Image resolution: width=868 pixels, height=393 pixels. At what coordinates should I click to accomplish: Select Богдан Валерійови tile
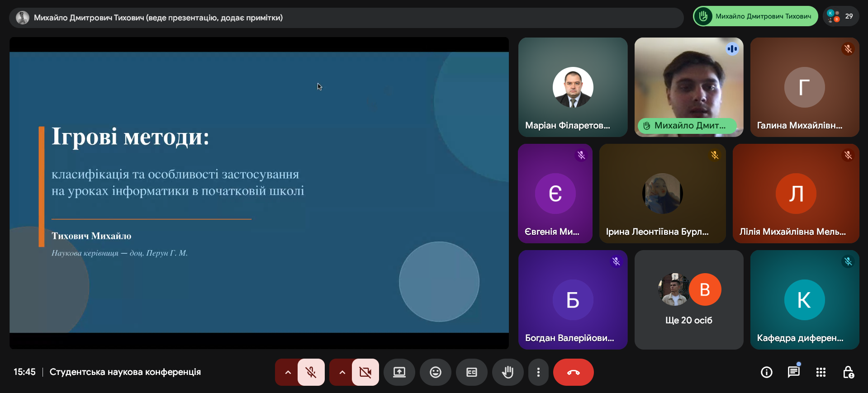tap(573, 300)
